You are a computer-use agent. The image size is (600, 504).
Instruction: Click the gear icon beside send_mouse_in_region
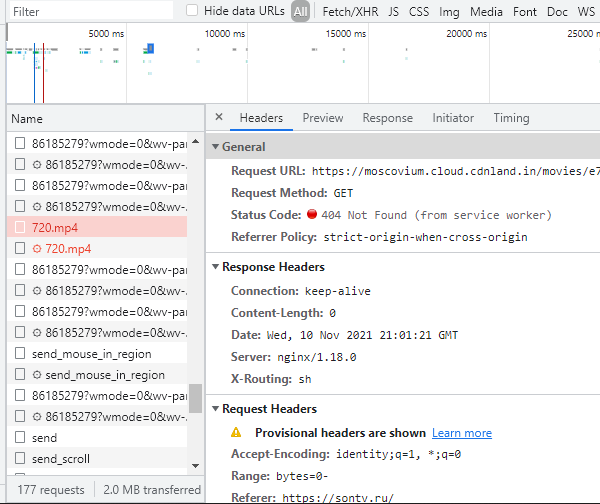coord(37,375)
